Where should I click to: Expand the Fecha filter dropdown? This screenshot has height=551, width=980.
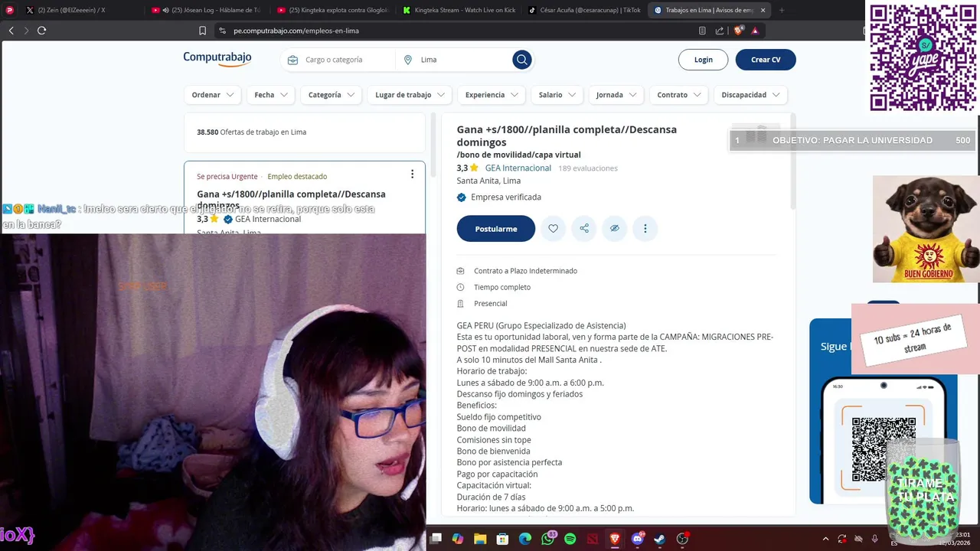pos(271,95)
